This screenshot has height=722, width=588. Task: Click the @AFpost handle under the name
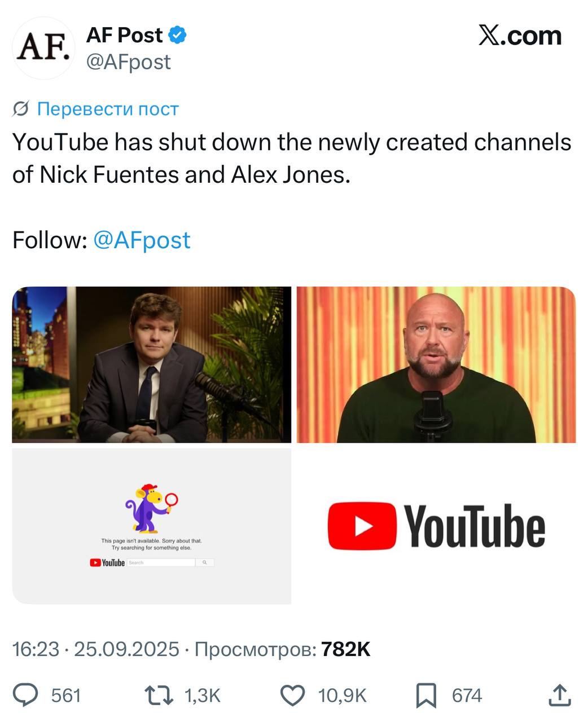click(x=128, y=61)
